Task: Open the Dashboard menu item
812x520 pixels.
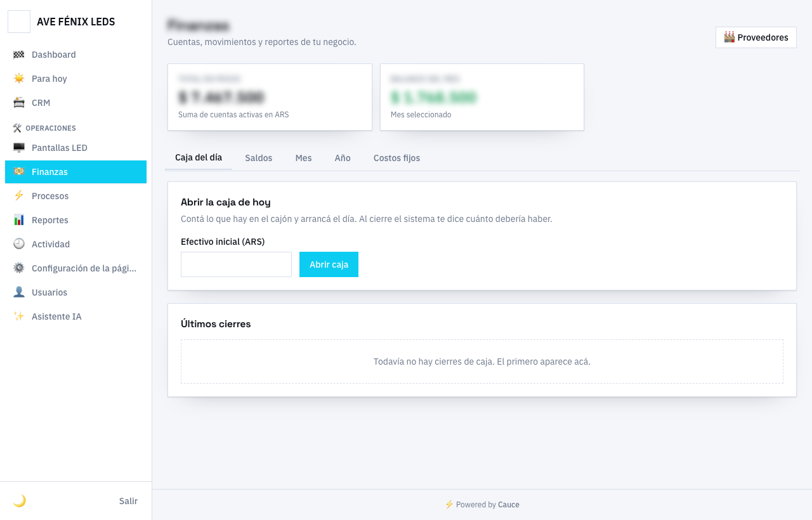Action: coord(75,55)
